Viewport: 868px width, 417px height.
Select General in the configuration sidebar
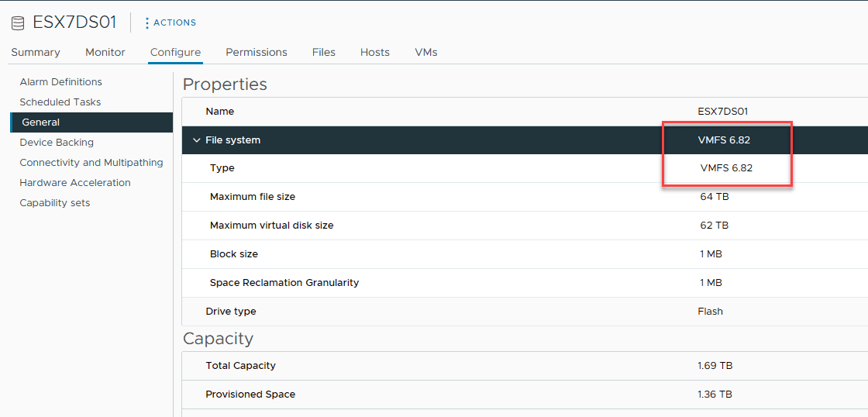click(41, 122)
